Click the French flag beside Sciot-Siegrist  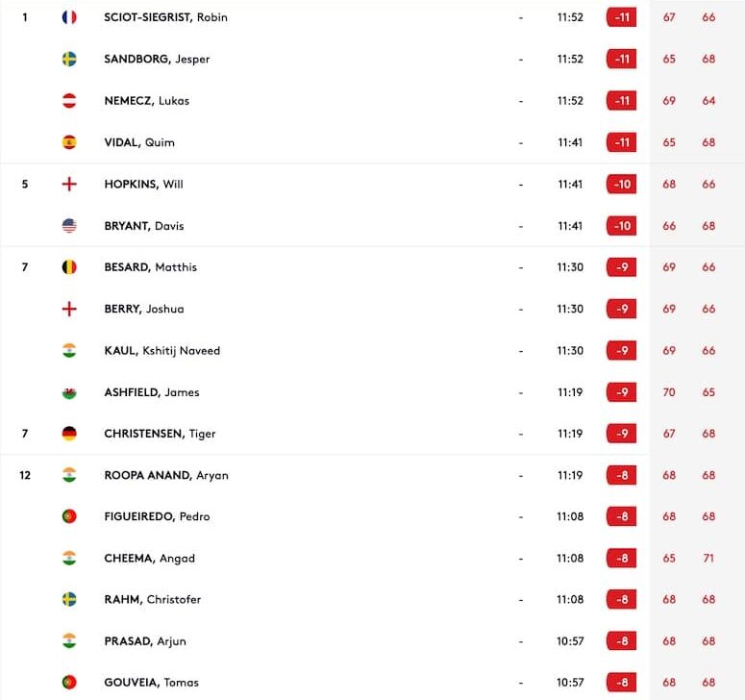[69, 17]
